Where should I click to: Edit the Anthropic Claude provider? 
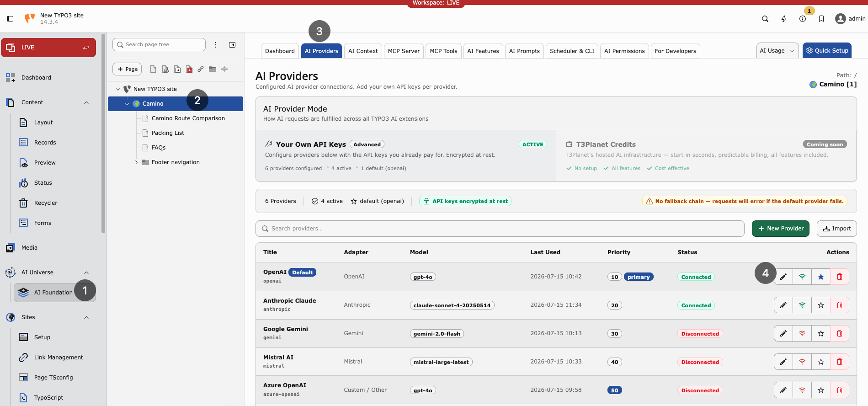pyautogui.click(x=783, y=305)
